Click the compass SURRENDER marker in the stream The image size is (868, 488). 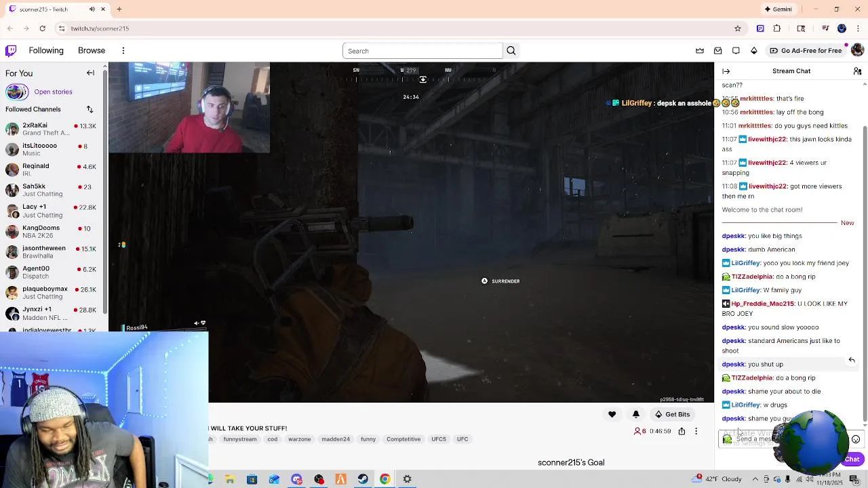[x=500, y=281]
